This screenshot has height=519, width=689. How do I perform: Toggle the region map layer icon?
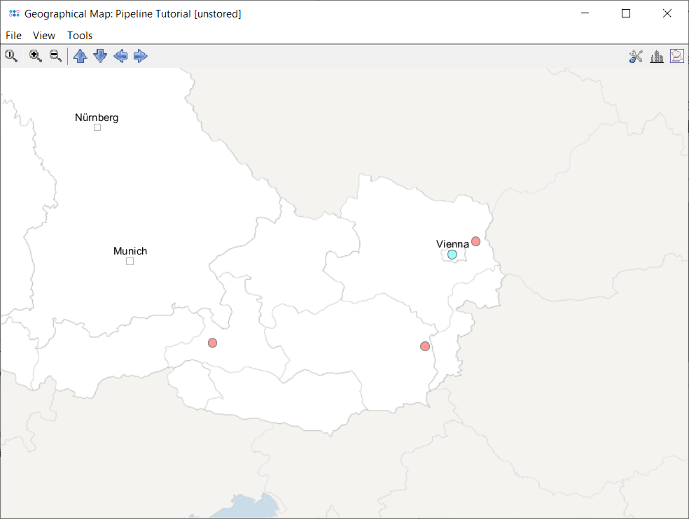coord(677,56)
